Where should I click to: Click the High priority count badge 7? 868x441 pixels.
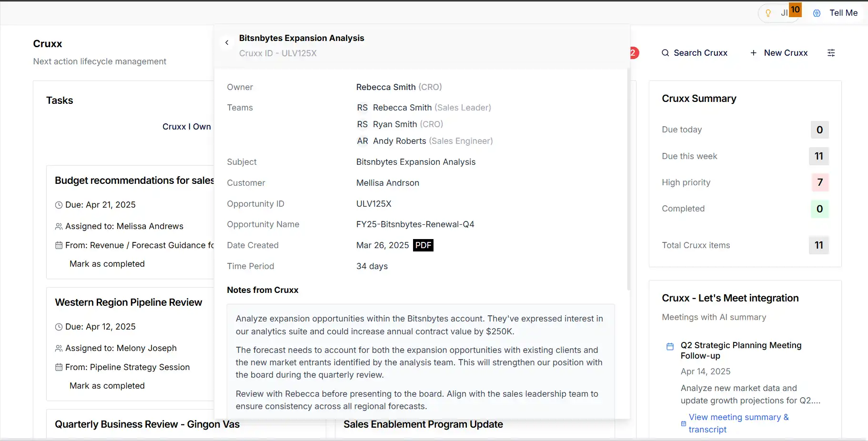point(819,182)
